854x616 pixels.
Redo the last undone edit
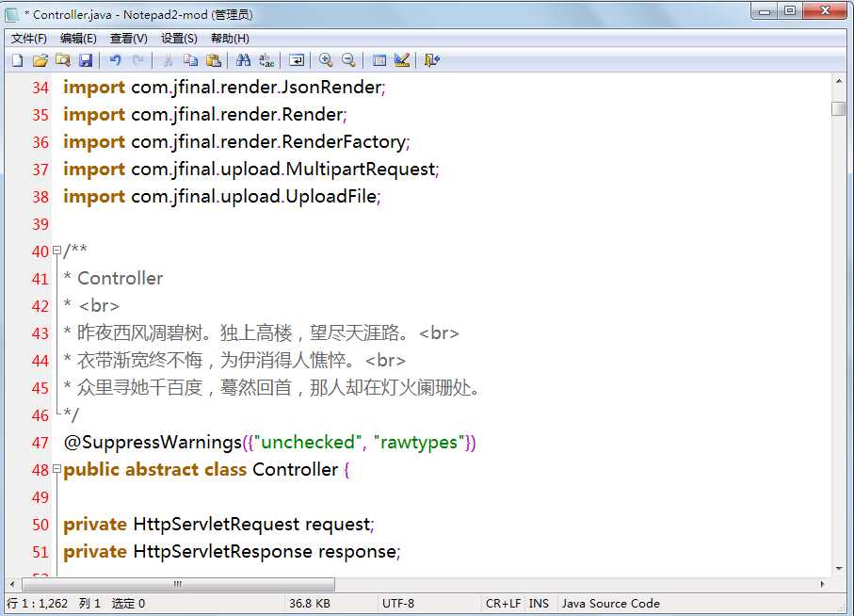[137, 60]
